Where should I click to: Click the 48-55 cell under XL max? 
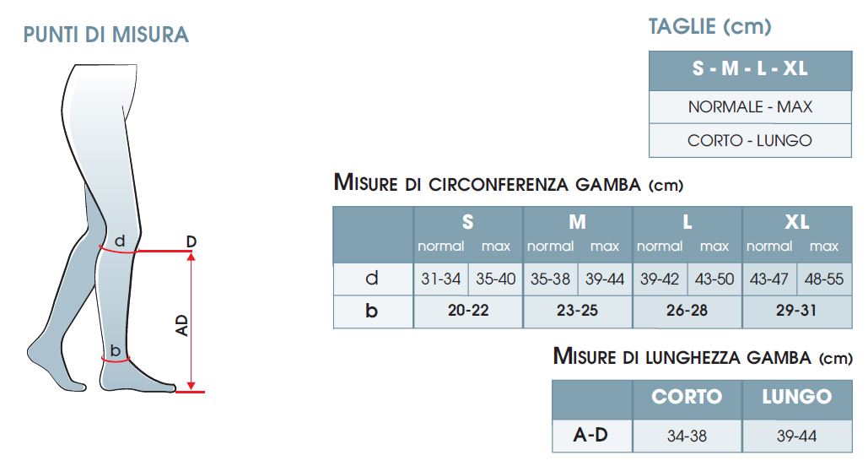pyautogui.click(x=824, y=279)
